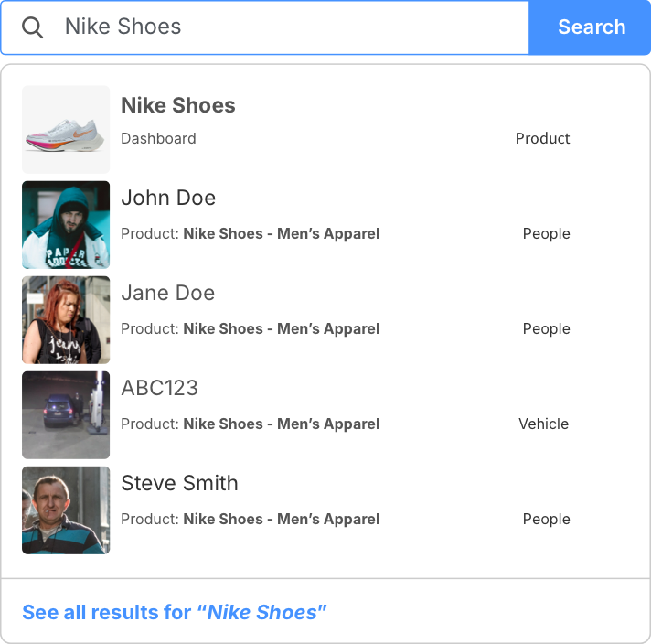Select the ABC123 result name
The width and height of the screenshot is (651, 644).
159,388
